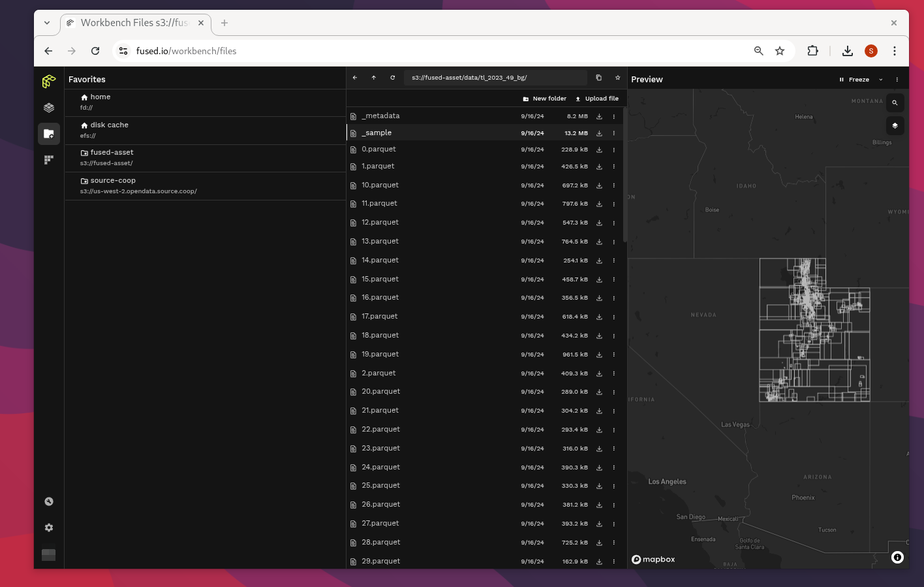Open options menu for _metadata file
The image size is (924, 587).
[x=613, y=116]
